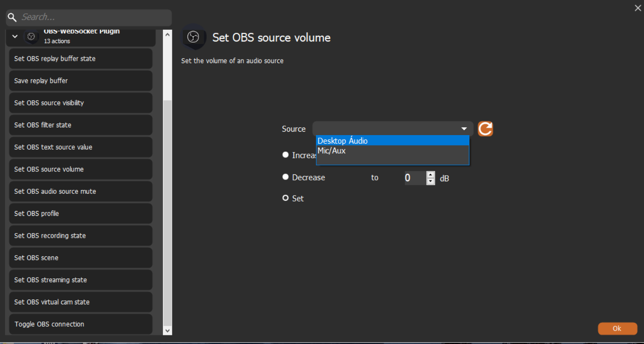Open the Set OBS scene action
Screen dimensions: 644x344
tap(80, 258)
